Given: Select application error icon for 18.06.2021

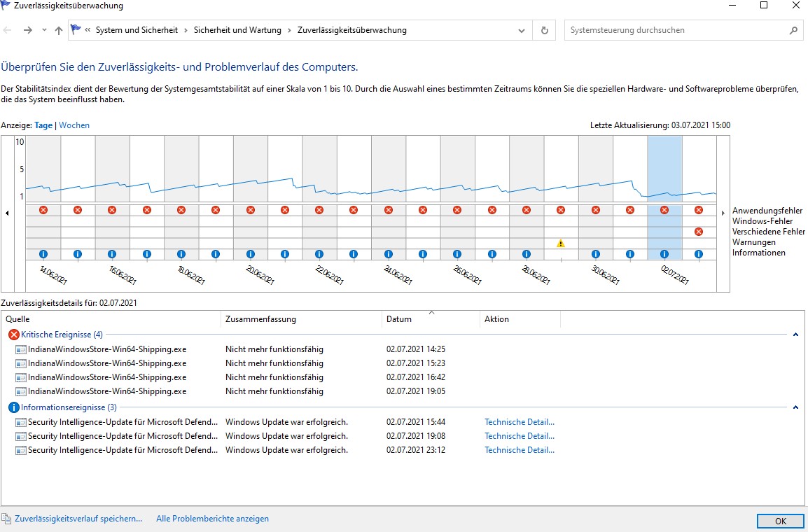Looking at the screenshot, I should coord(181,210).
